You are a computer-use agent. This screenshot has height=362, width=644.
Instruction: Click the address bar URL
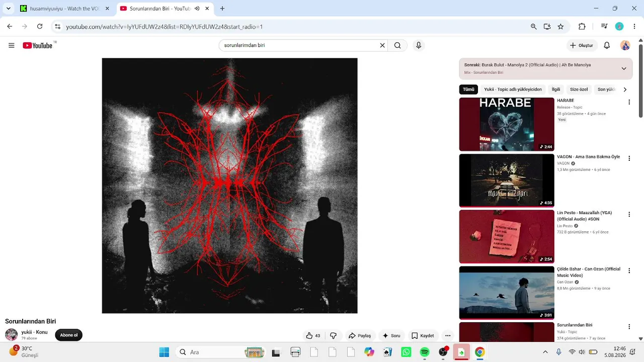165,27
